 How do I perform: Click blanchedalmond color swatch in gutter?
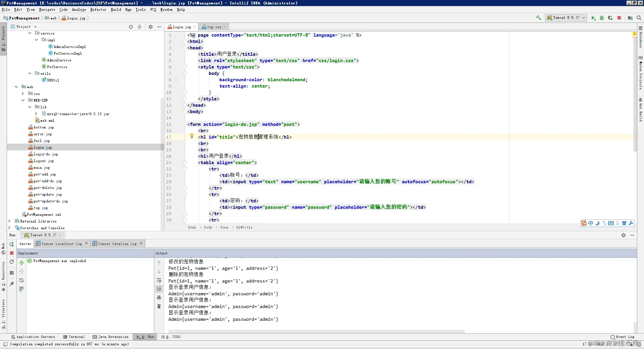176,80
